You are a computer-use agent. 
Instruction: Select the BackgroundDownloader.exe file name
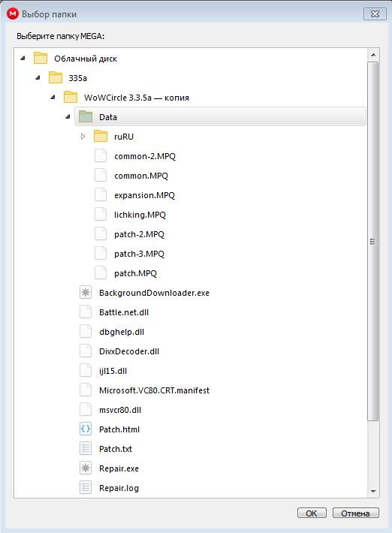pyautogui.click(x=155, y=293)
